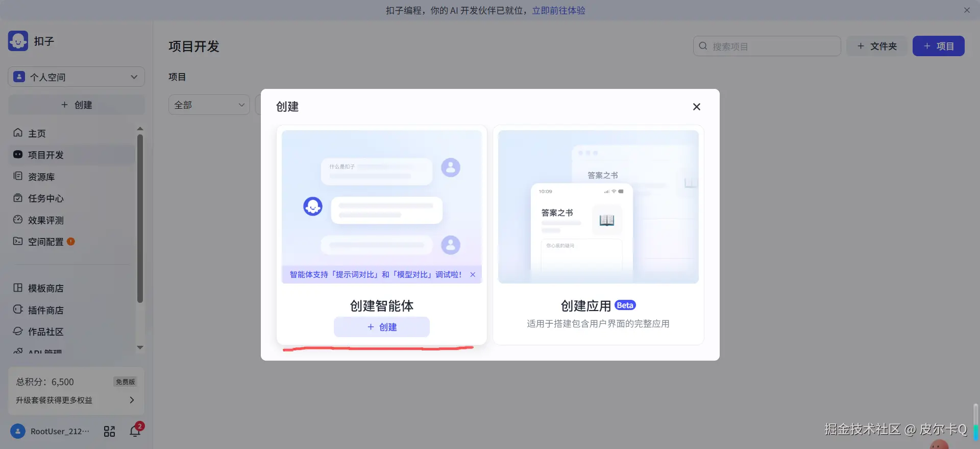Focus the 搜索项目 search field
980x449 pixels.
(x=767, y=46)
